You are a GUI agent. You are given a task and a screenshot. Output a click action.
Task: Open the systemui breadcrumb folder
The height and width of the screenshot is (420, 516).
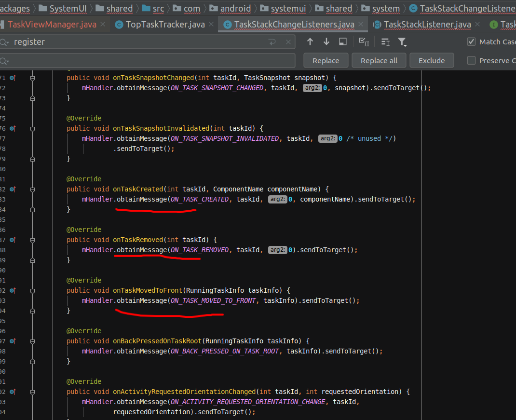(283, 9)
